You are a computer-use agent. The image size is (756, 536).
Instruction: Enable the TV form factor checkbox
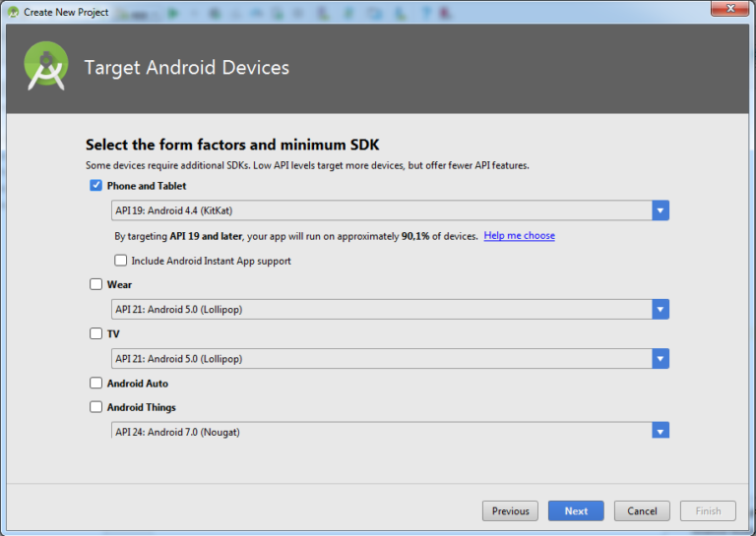tap(95, 333)
